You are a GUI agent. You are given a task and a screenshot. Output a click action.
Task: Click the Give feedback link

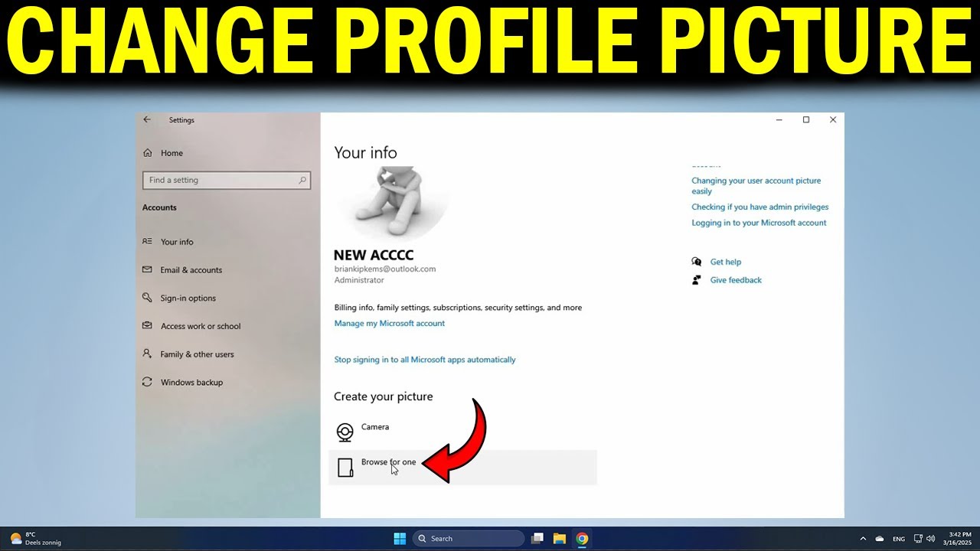736,280
